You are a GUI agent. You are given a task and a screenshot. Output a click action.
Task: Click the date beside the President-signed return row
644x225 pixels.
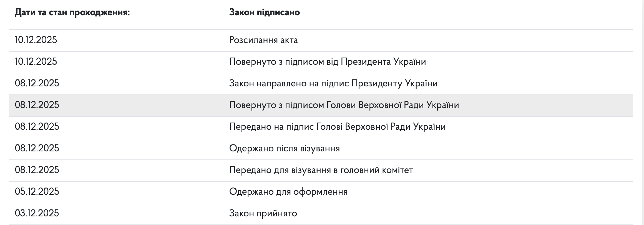(x=36, y=62)
